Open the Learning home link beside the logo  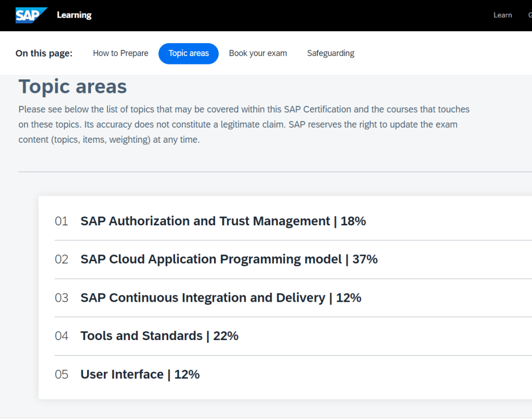[x=74, y=15]
